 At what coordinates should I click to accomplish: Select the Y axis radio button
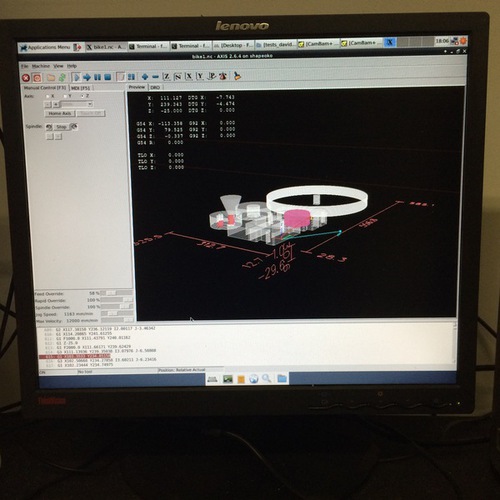coord(65,96)
